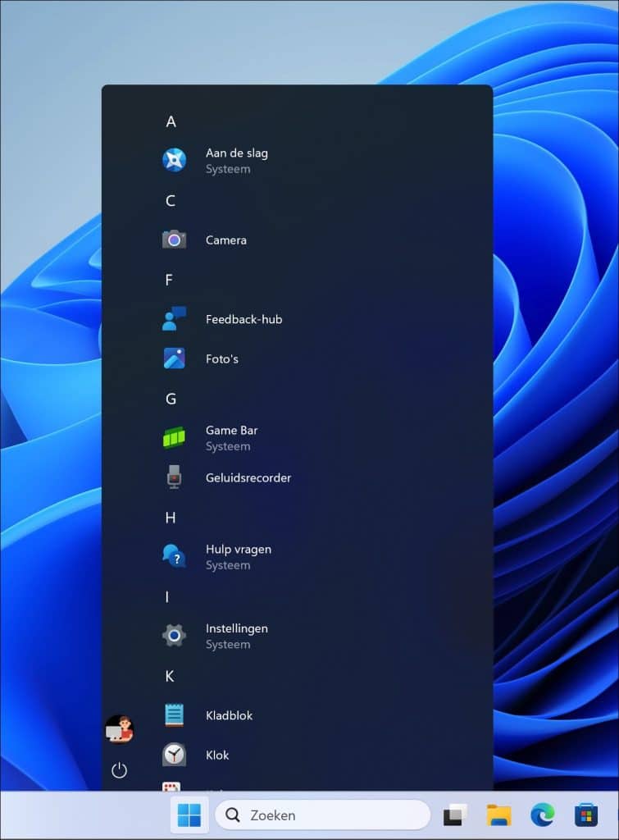Launch Geluidsrecorder microphone icon
The image size is (619, 840).
[174, 477]
